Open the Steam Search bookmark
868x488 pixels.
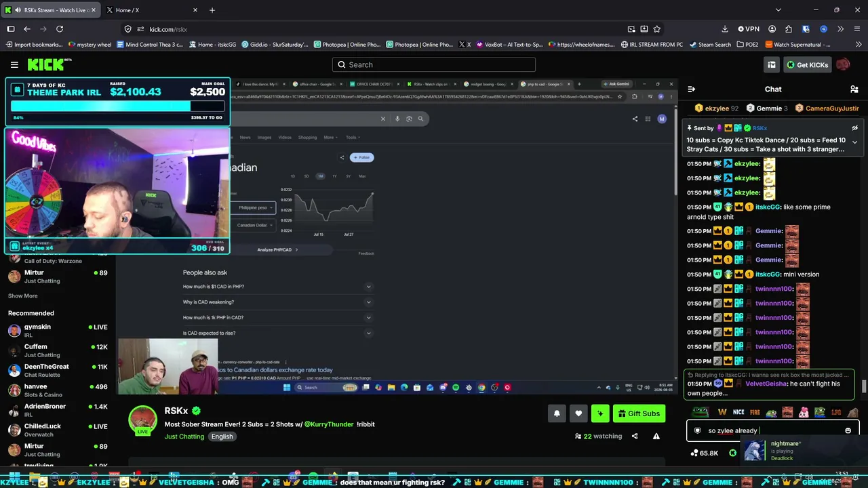[710, 45]
